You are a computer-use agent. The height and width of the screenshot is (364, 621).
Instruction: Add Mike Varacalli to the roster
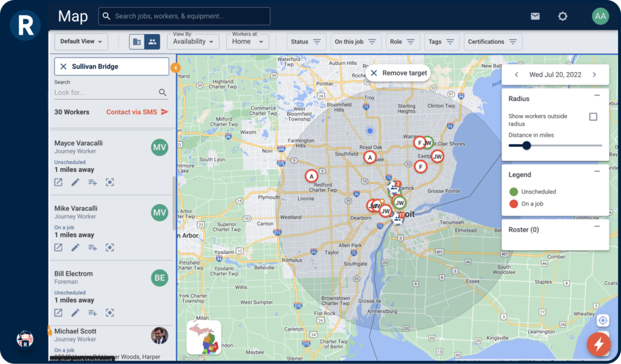click(93, 247)
